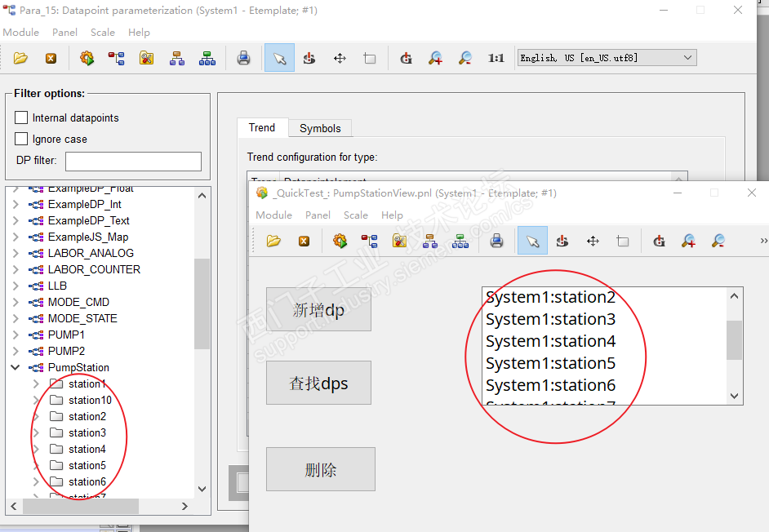769x532 pixels.
Task: Select the MODE_STATE datapoint type
Action: click(82, 319)
